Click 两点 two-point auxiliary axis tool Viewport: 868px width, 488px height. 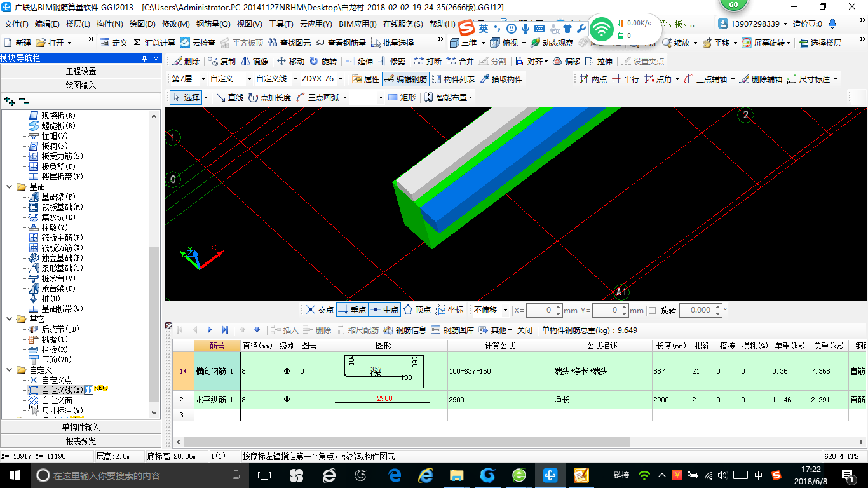tap(593, 79)
